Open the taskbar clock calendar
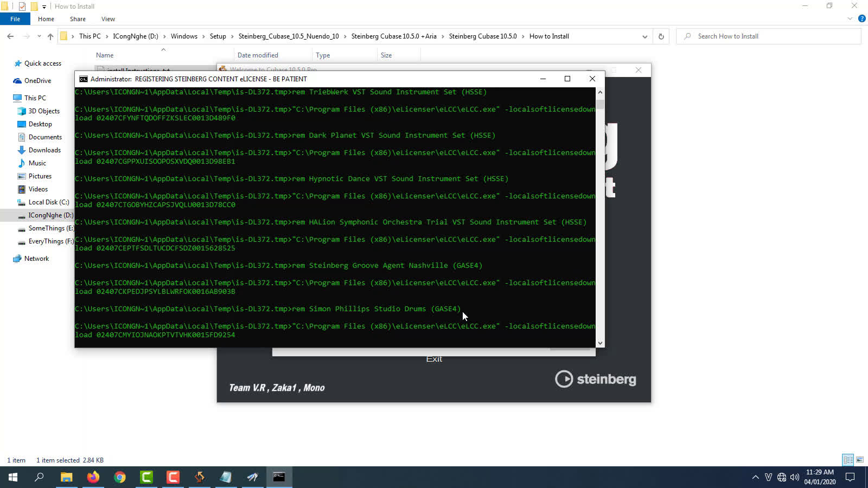This screenshot has height=488, width=868. pyautogui.click(x=820, y=477)
